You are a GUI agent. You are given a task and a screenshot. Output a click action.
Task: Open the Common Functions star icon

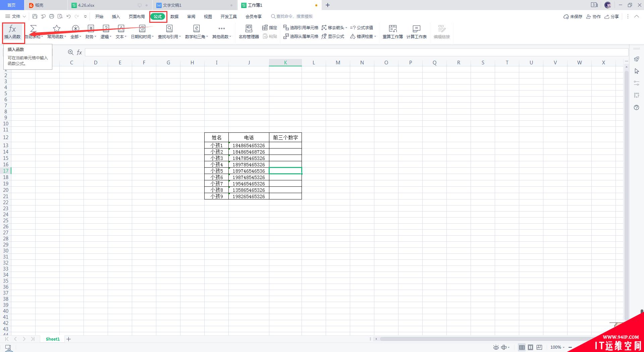[x=57, y=28]
